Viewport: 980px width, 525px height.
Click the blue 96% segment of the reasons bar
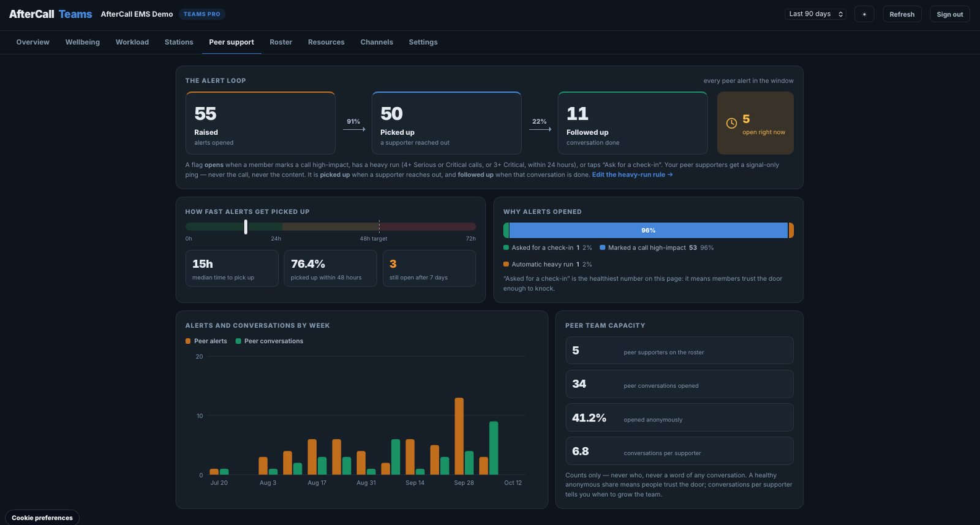(x=648, y=230)
